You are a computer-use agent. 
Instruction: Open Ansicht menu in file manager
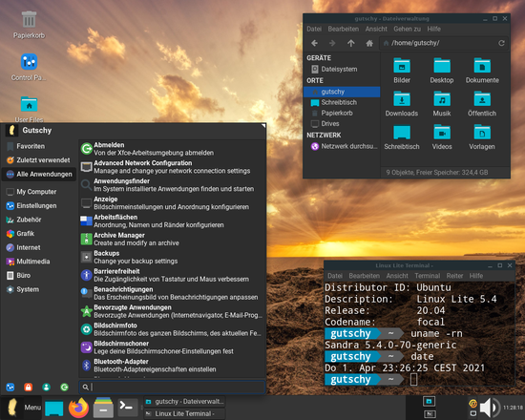376,30
